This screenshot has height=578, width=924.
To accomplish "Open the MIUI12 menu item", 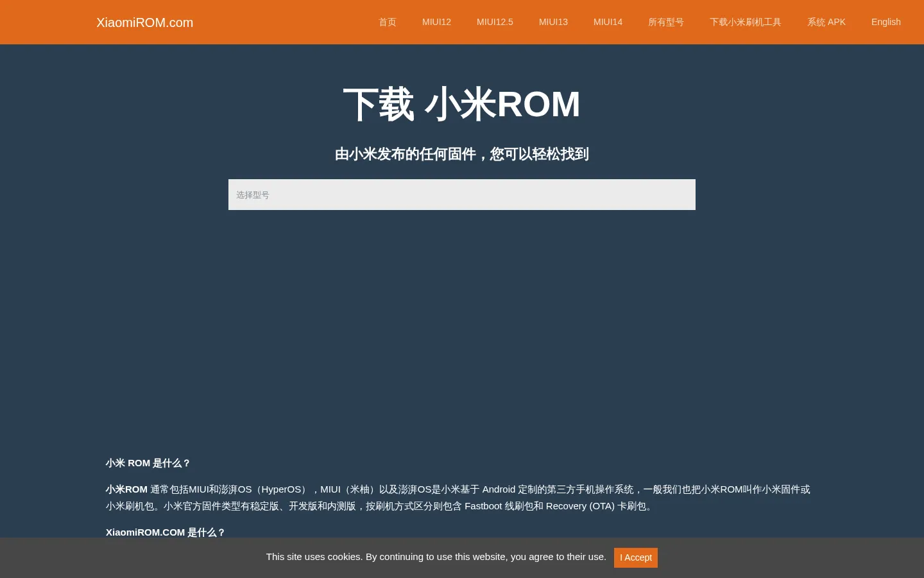I will (x=436, y=22).
